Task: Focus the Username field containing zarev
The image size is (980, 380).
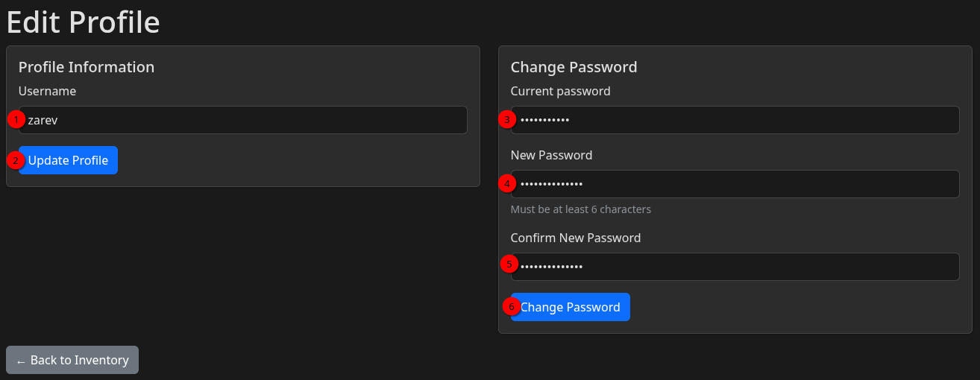Action: [x=243, y=120]
